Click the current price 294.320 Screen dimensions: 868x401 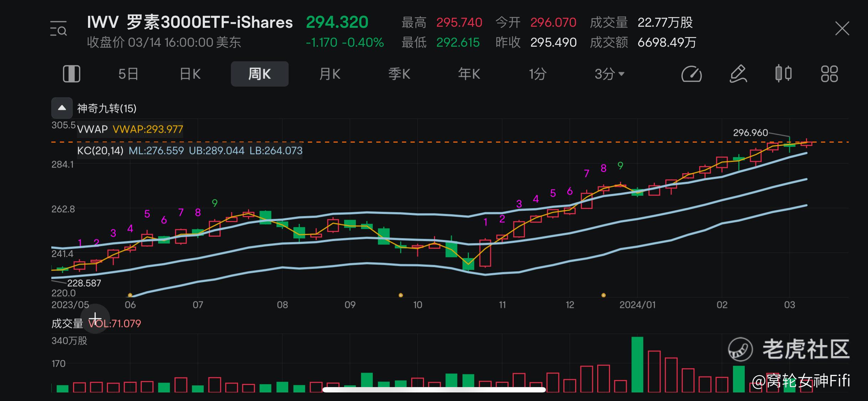pos(337,22)
